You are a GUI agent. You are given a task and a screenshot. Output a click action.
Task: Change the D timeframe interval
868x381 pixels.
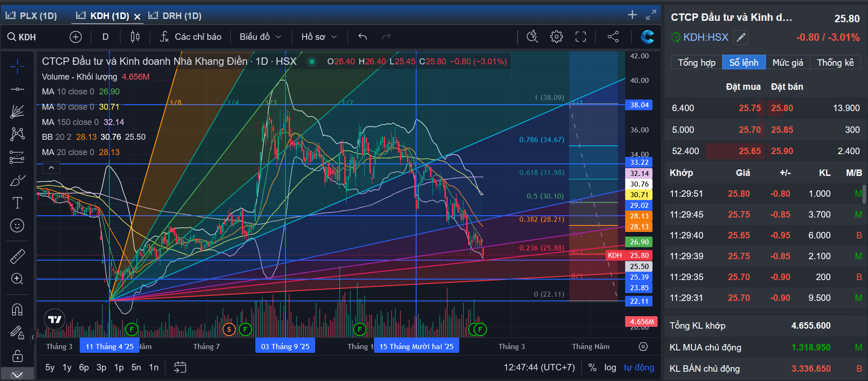pyautogui.click(x=106, y=37)
